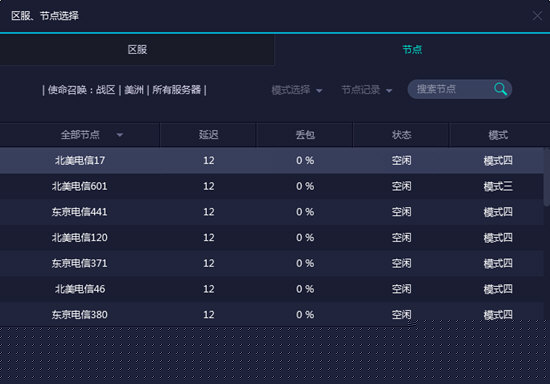Click the 模式 column header
The width and height of the screenshot is (550, 384).
[498, 135]
